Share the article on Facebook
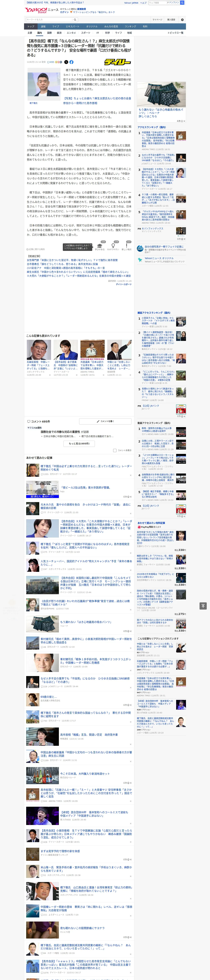 [71, 62]
